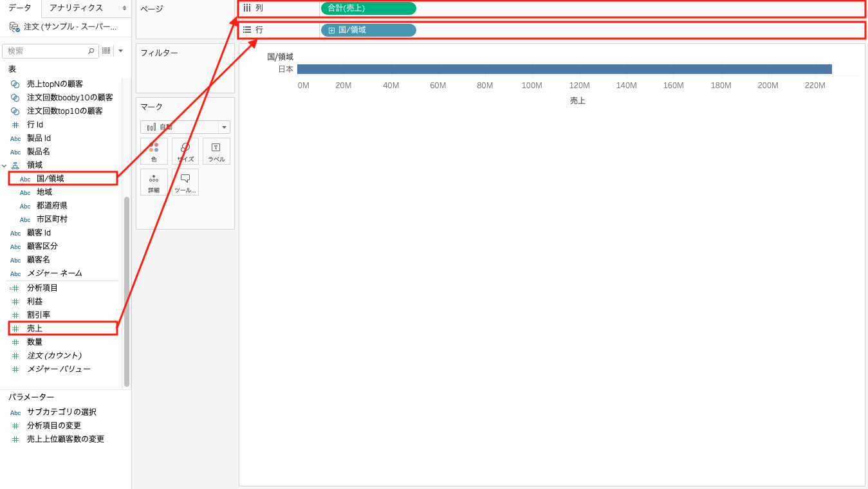
Task: Open the ラベル (label) mark card
Action: point(216,151)
